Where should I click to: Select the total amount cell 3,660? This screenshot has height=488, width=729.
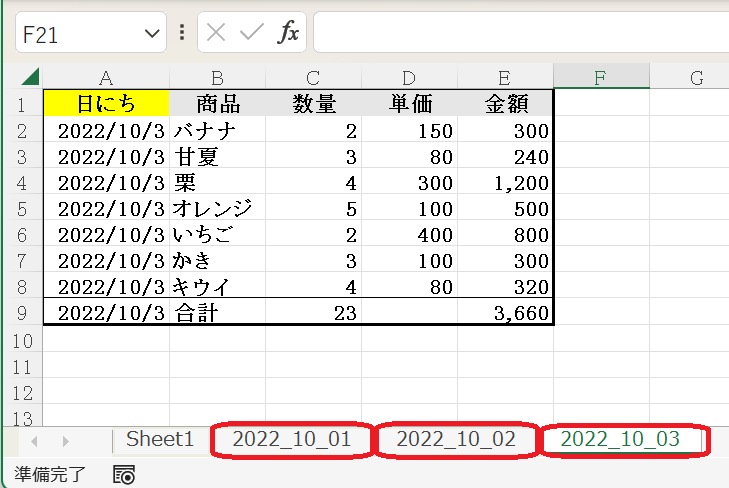[505, 312]
